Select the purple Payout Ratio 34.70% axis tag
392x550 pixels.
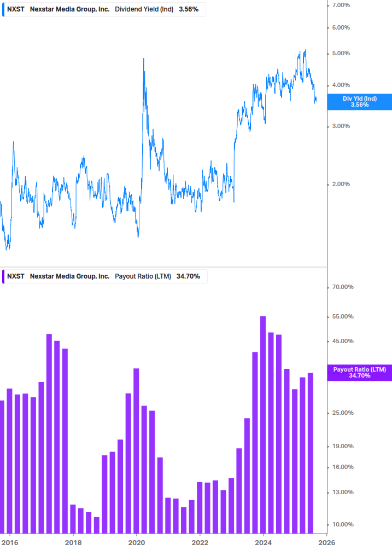click(359, 373)
